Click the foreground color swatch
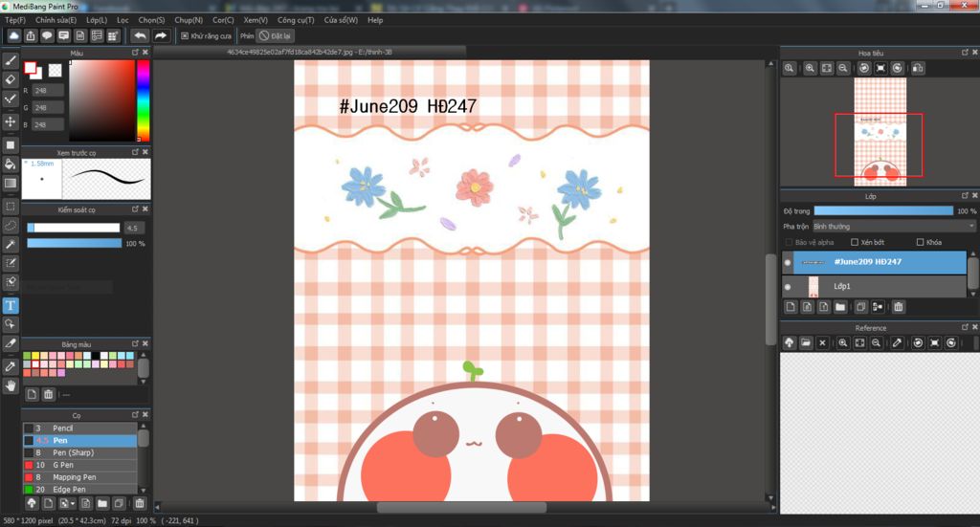The image size is (980, 527). pyautogui.click(x=30, y=68)
